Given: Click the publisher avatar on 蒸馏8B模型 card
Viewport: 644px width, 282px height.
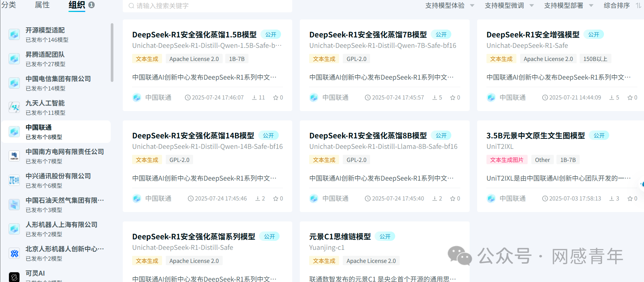Looking at the screenshot, I should click(314, 199).
